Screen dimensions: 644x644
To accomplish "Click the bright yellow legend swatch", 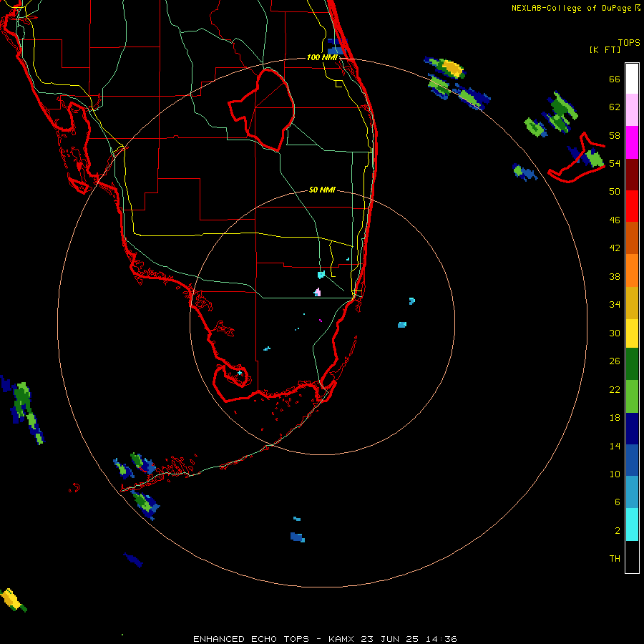I will pos(632,333).
